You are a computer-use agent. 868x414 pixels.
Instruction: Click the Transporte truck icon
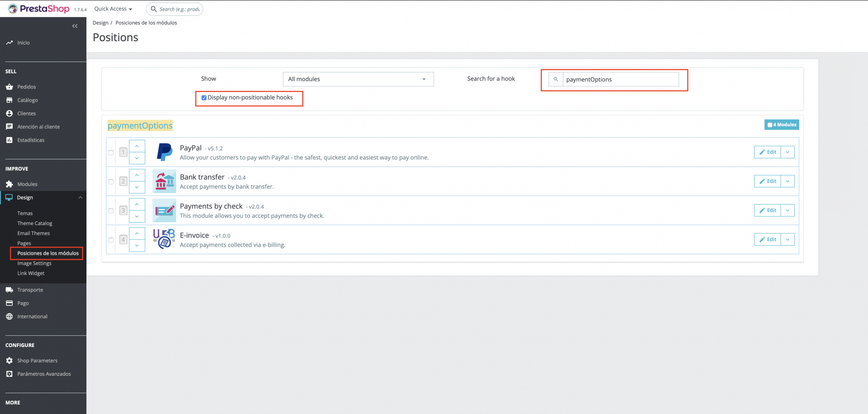(x=9, y=290)
